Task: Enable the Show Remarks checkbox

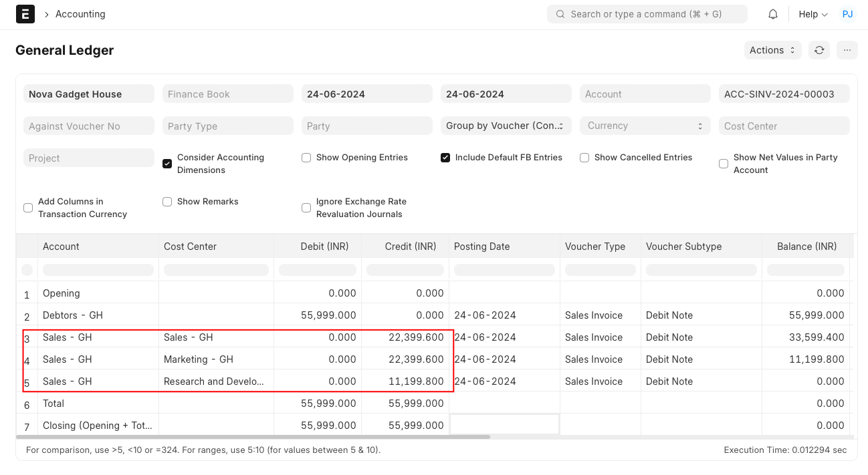Action: point(167,202)
